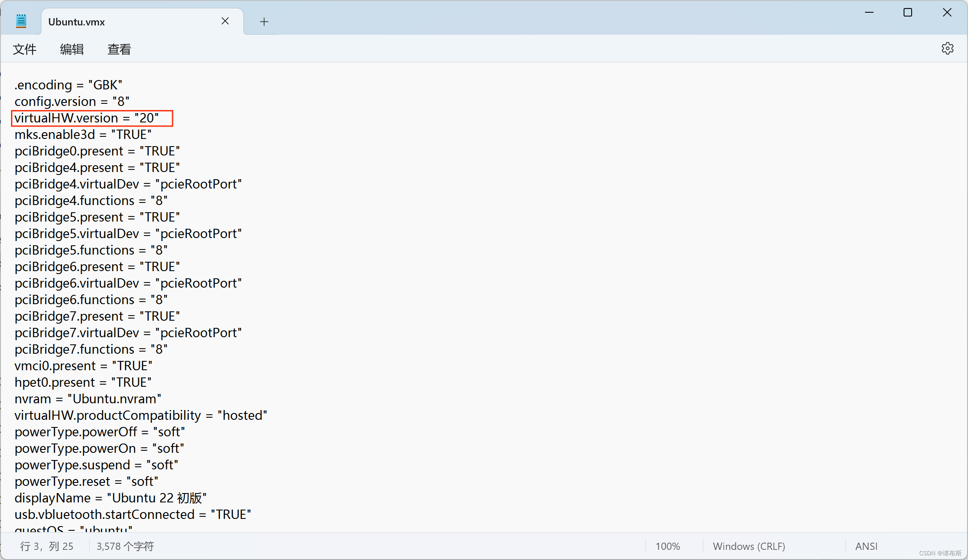Click the displayName Ubuntu 22 line
Screen dimensions: 968x560
(110, 498)
